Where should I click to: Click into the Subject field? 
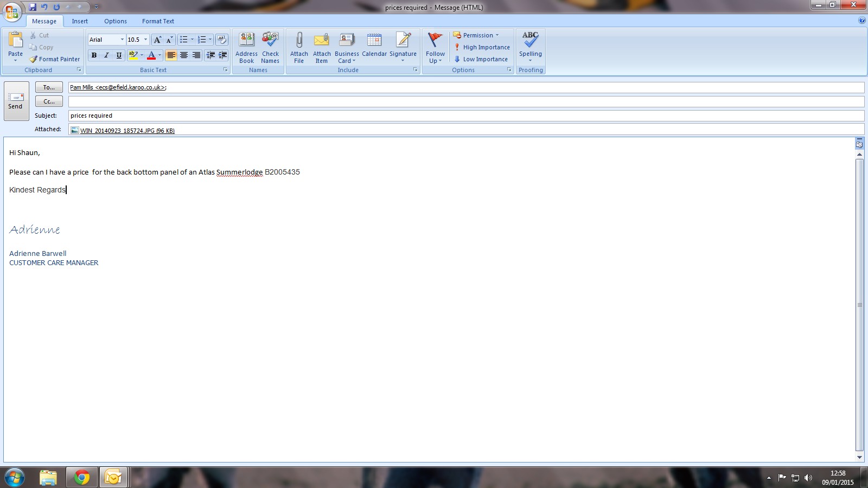tap(465, 115)
